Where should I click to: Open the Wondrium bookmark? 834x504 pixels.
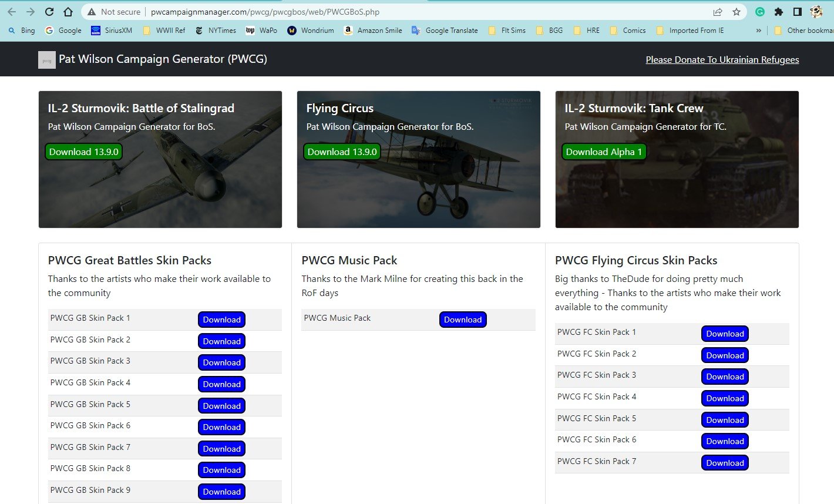coord(311,31)
